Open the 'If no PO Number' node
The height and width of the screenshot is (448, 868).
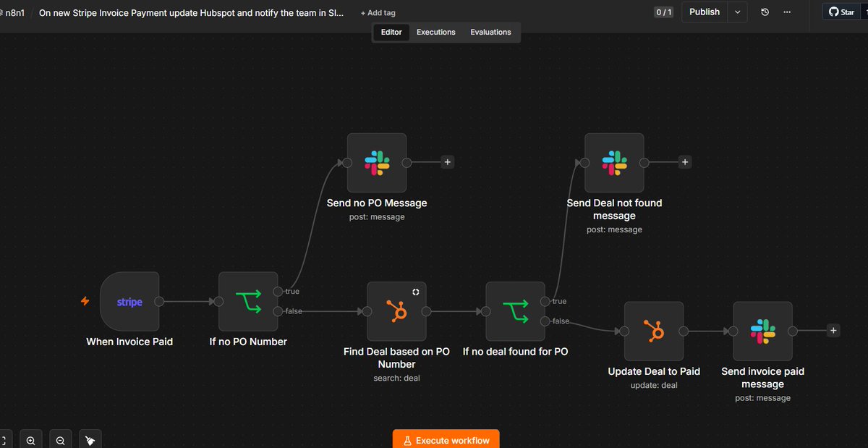point(248,302)
